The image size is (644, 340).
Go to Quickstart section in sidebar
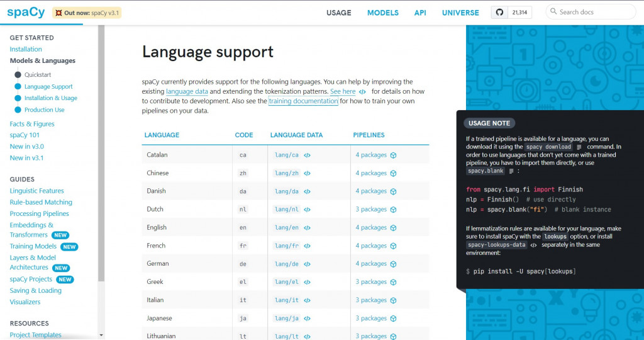38,75
